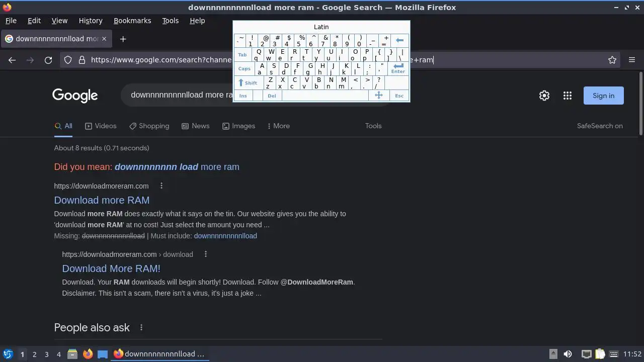Open more options for downloadmoreram.com result
Screen dimensions: 644x362
pos(162,186)
